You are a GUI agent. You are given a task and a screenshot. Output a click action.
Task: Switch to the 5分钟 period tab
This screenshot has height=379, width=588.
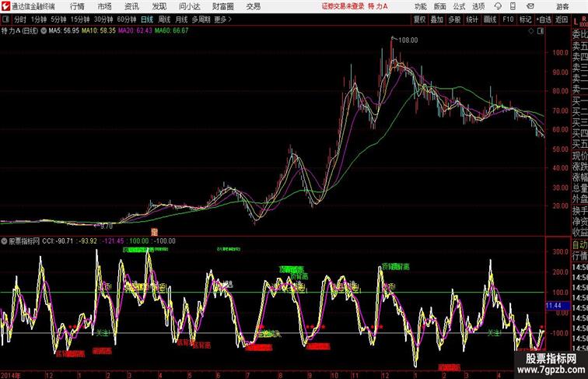(58, 19)
